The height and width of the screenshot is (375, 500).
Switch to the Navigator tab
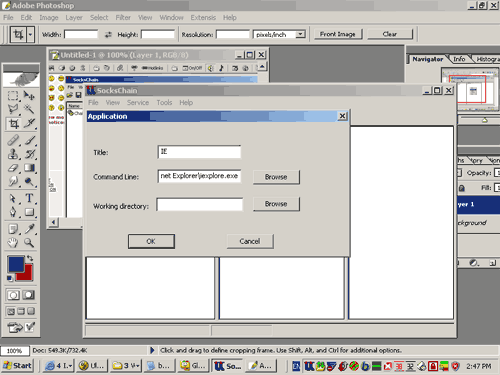click(428, 59)
